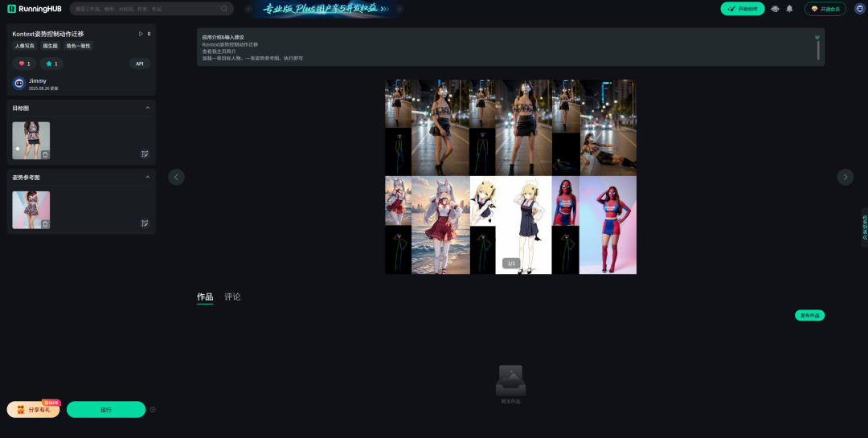
Task: Toggle the heart like button
Action: point(24,63)
